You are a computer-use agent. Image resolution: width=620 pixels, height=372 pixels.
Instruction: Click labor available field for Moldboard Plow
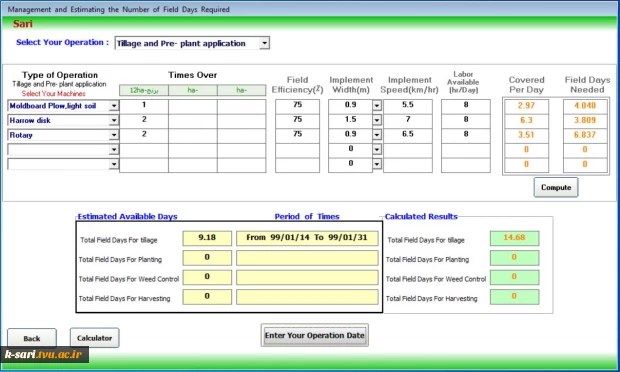[x=466, y=106]
